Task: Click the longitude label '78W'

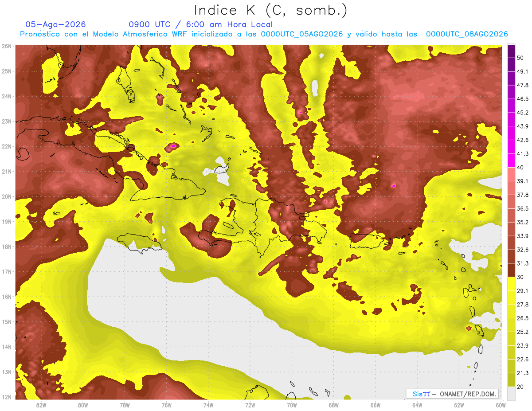Action: (125, 404)
